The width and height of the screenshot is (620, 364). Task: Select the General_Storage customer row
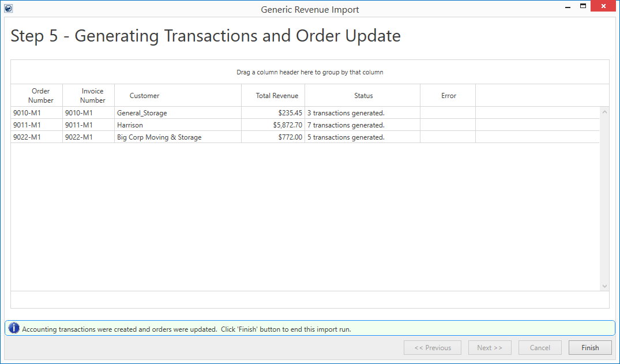pos(142,113)
